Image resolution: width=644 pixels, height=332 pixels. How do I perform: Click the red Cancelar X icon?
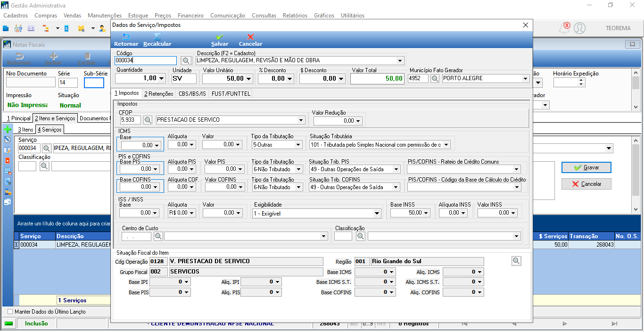click(251, 37)
